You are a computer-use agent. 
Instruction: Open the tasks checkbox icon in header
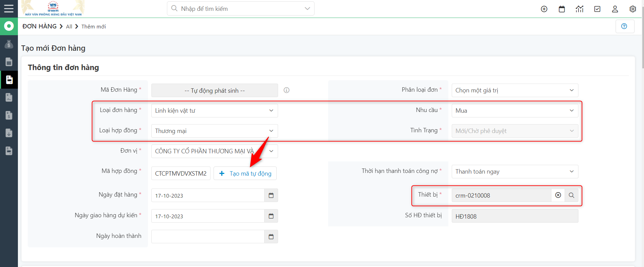coord(597,9)
